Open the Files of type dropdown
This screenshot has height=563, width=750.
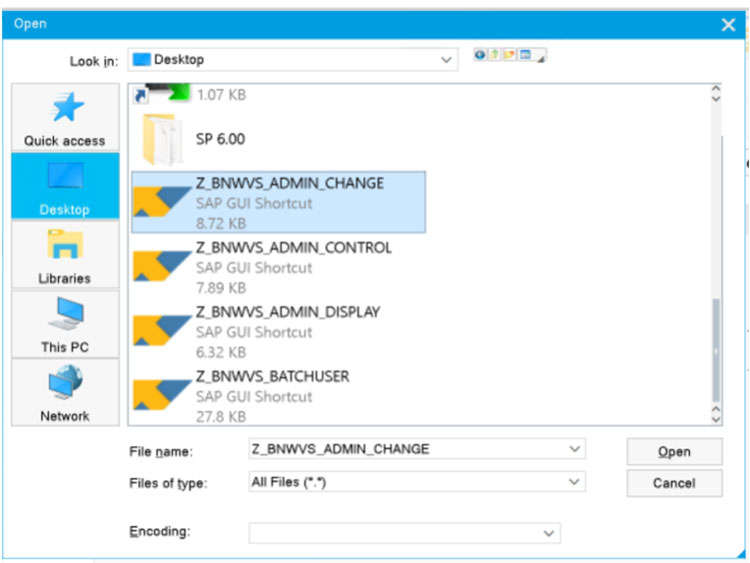pos(573,482)
